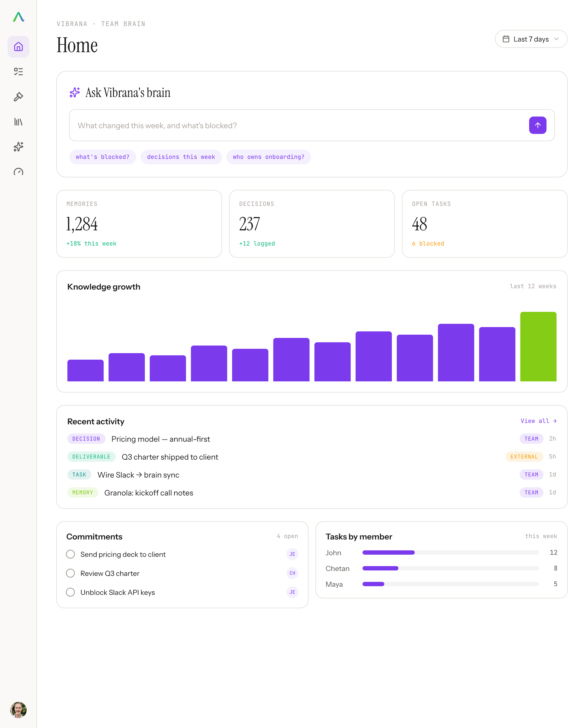This screenshot has width=587, height=728.
Task: Open the Decisions stat card
Action: pos(312,224)
